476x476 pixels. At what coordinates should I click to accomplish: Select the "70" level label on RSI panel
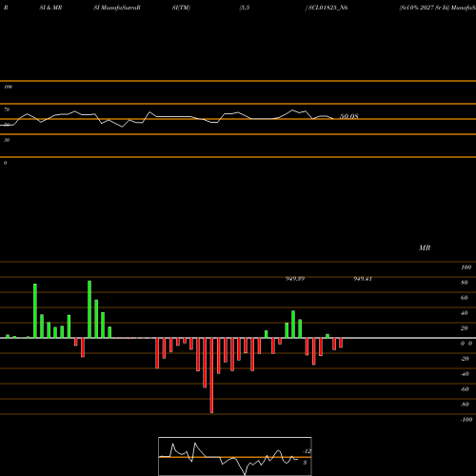point(7,109)
